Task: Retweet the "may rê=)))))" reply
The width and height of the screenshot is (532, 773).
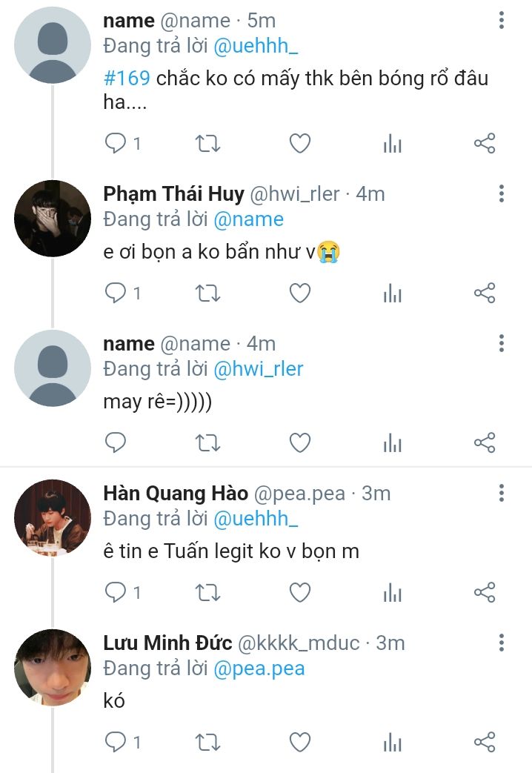Action: 207,443
